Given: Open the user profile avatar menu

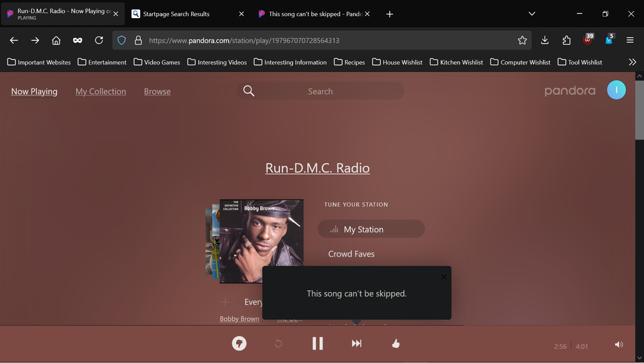Looking at the screenshot, I should [x=616, y=90].
